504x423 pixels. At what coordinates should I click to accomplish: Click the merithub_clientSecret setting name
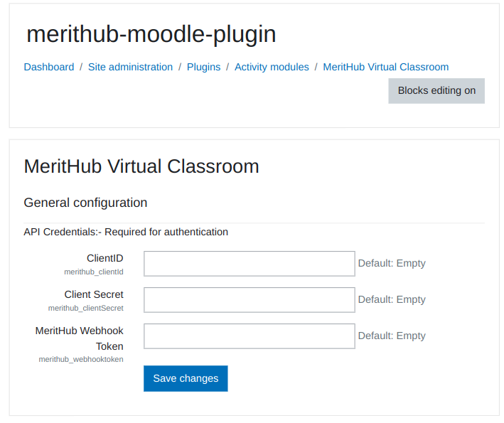[86, 308]
